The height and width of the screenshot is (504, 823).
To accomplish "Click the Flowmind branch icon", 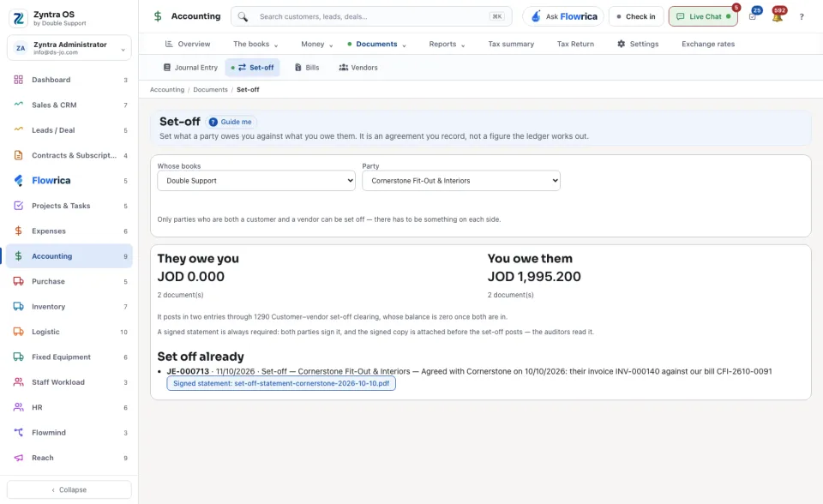I will pos(18,433).
